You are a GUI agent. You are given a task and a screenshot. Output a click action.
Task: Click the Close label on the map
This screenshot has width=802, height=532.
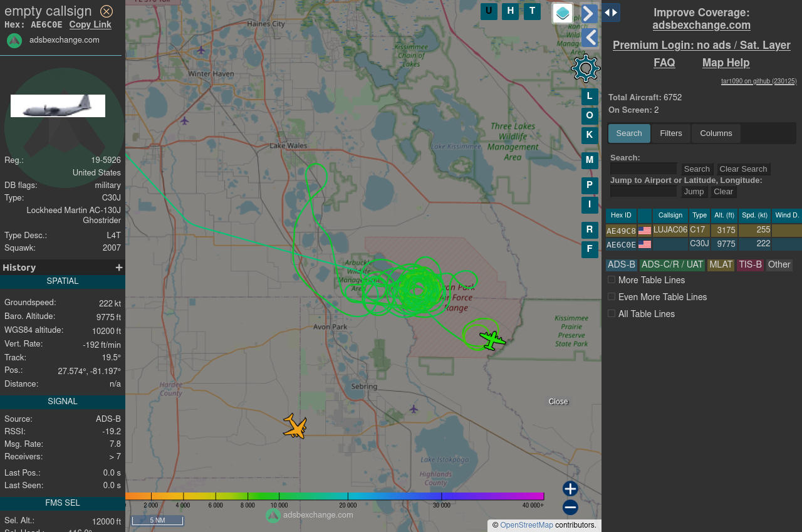click(558, 402)
